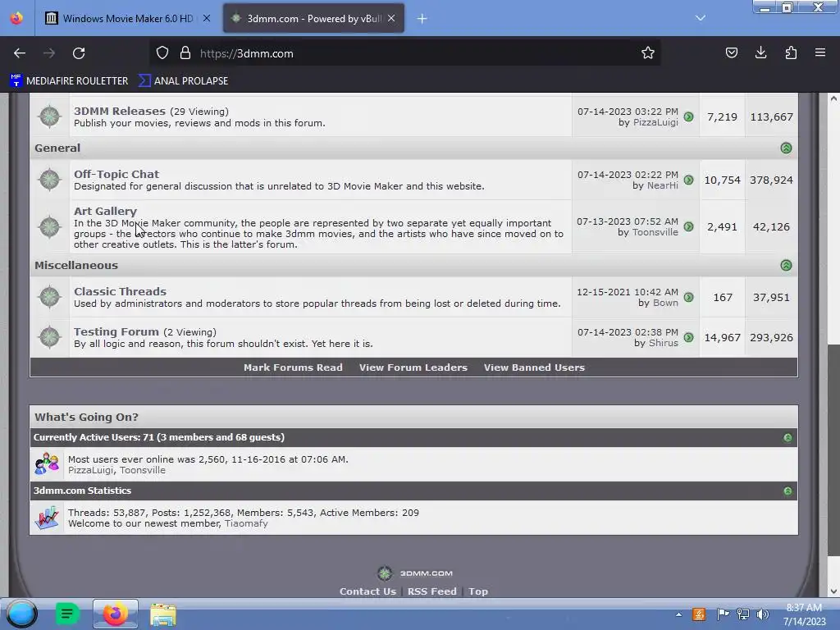Image resolution: width=840 pixels, height=630 pixels.
Task: Click the Testing Forum status icon
Action: (x=50, y=337)
